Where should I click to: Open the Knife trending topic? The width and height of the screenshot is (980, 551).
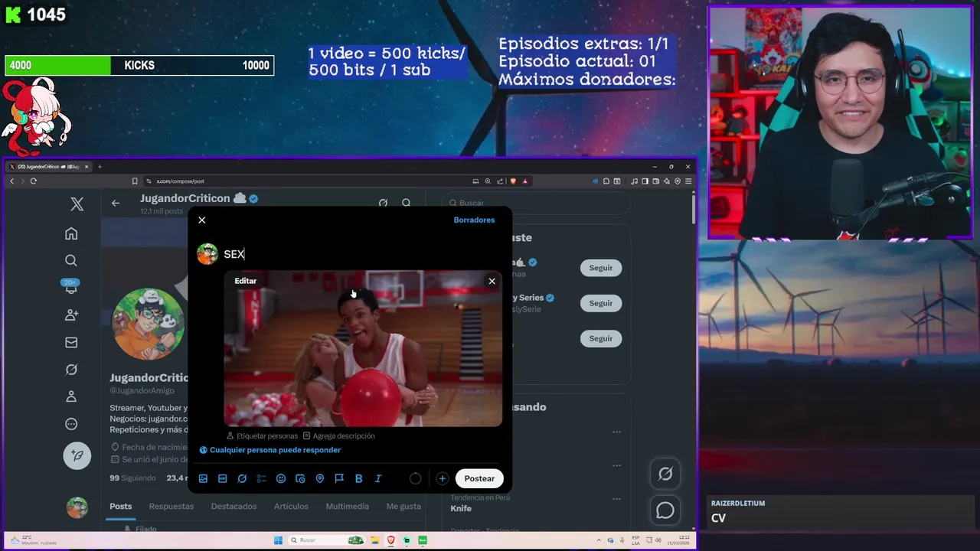pos(461,508)
